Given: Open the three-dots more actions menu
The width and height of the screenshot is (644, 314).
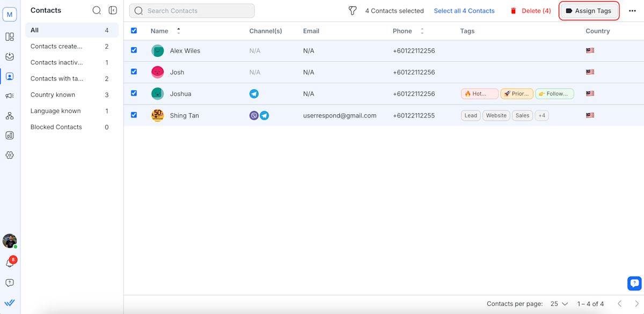Looking at the screenshot, I should [x=632, y=11].
